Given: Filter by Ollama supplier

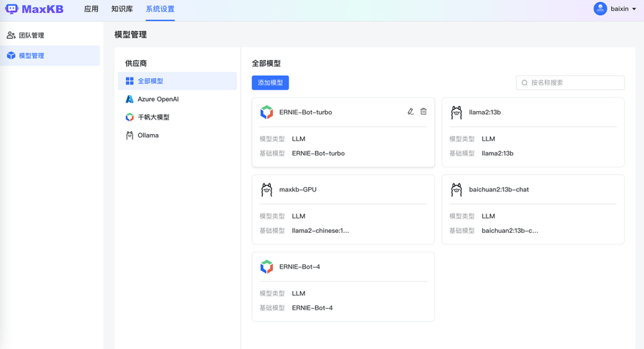Looking at the screenshot, I should coord(178,135).
